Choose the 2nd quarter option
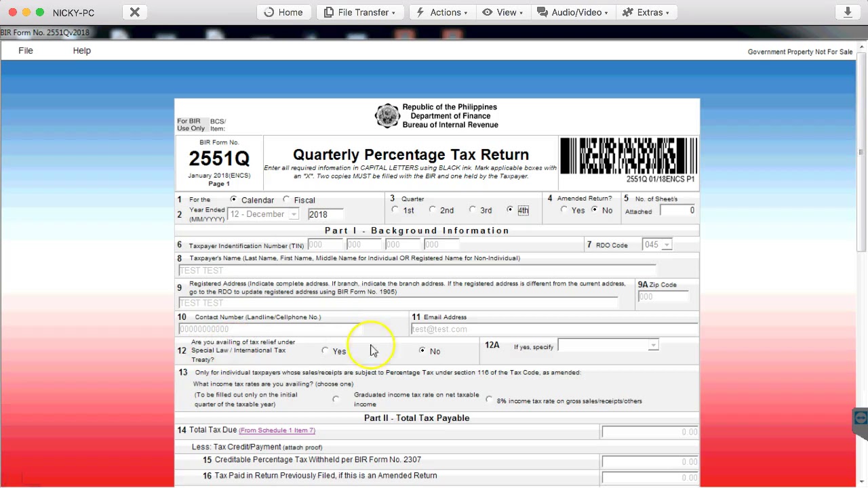868x488 pixels. (x=433, y=210)
